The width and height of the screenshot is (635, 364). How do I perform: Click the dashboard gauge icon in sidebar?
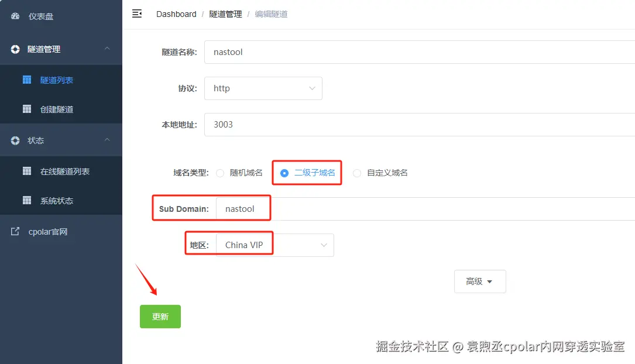coord(15,16)
